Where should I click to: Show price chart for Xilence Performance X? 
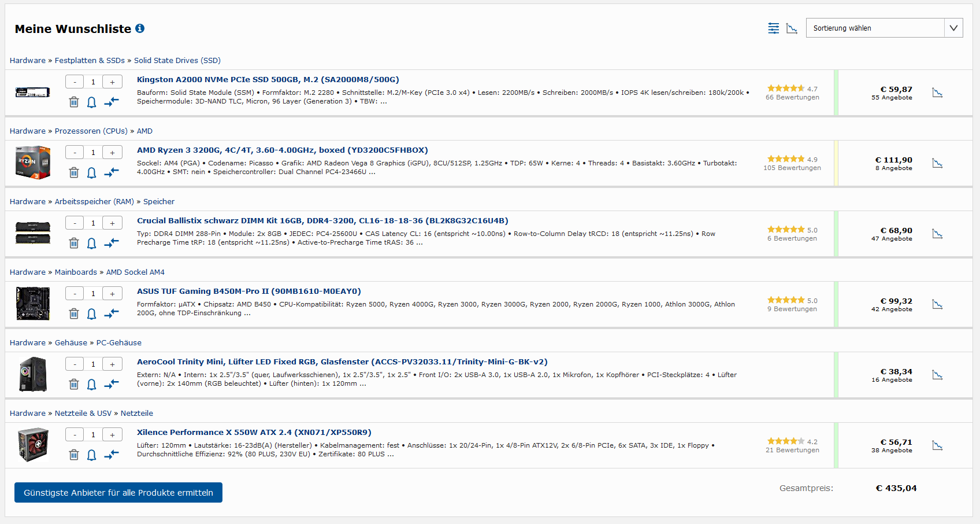[x=937, y=445]
